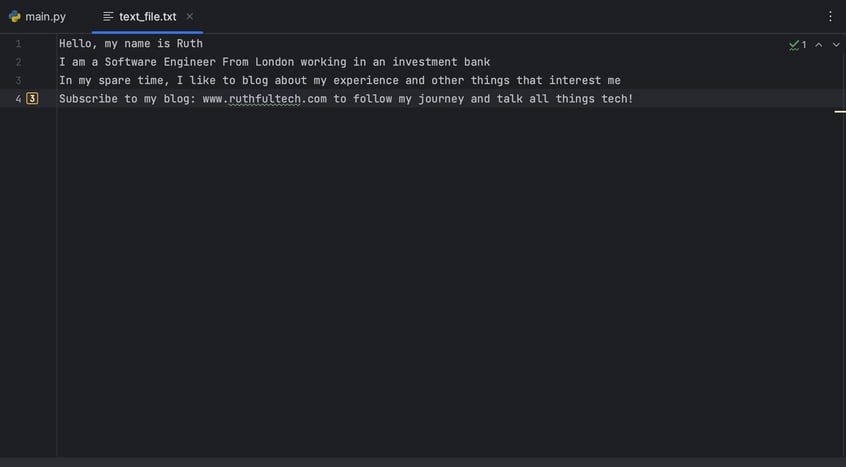Open the three-dot editor tab options menu

pyautogui.click(x=830, y=17)
